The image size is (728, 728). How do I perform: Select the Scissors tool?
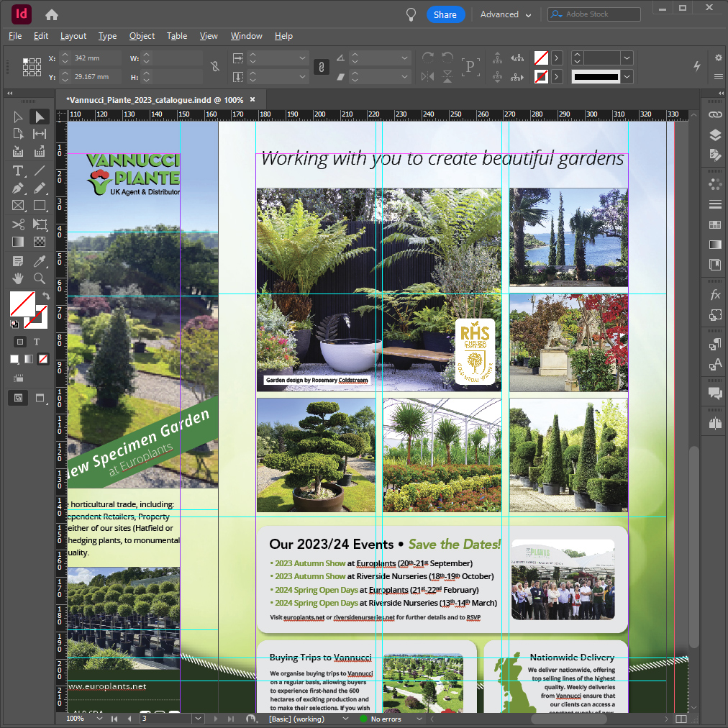coord(18,224)
